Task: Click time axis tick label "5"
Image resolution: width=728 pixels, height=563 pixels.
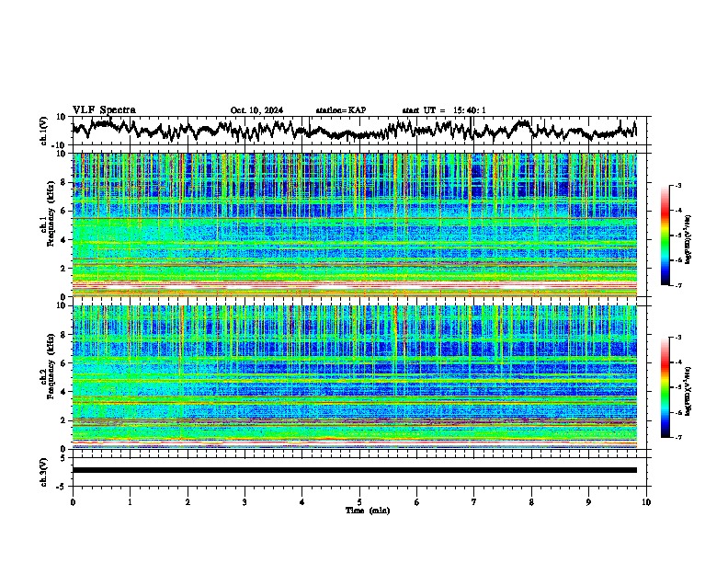Action: pos(359,502)
